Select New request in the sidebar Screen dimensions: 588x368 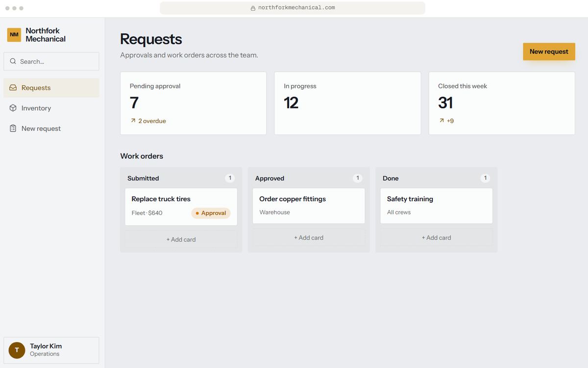pos(51,129)
